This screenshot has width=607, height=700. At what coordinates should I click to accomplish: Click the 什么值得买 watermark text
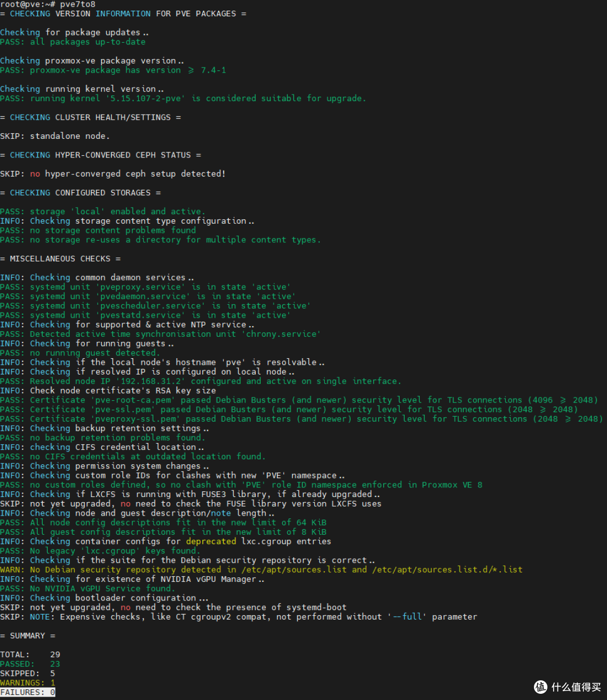point(576,687)
